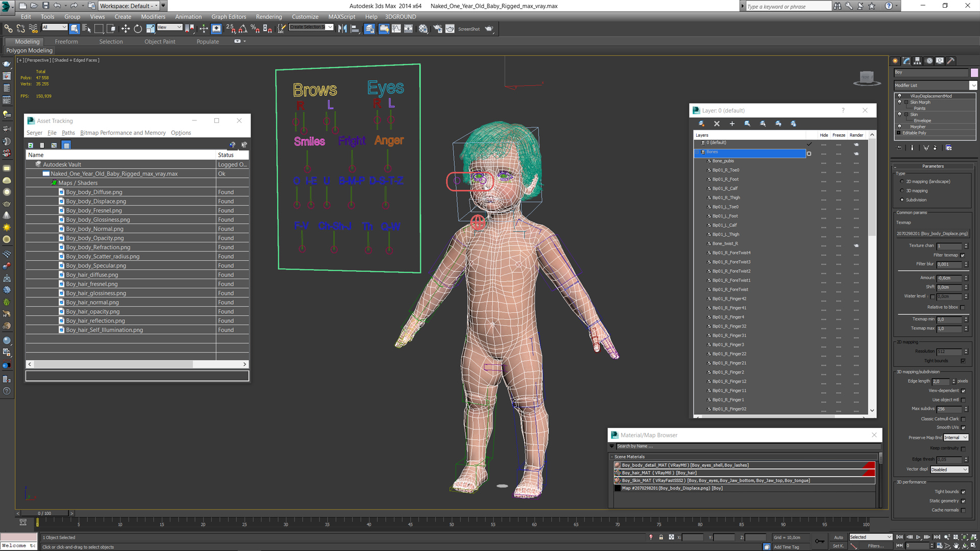980x551 pixels.
Task: Toggle Relative to bbox checkbox
Action: coord(963,307)
